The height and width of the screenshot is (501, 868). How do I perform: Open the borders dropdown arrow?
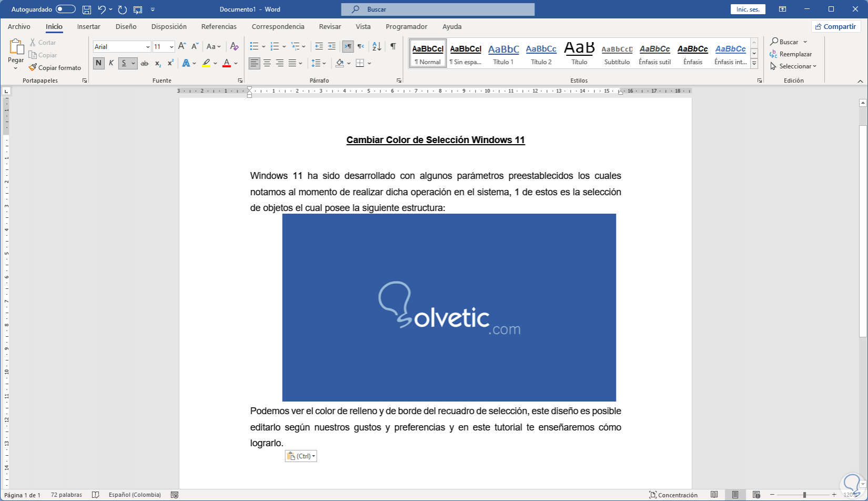click(x=370, y=63)
